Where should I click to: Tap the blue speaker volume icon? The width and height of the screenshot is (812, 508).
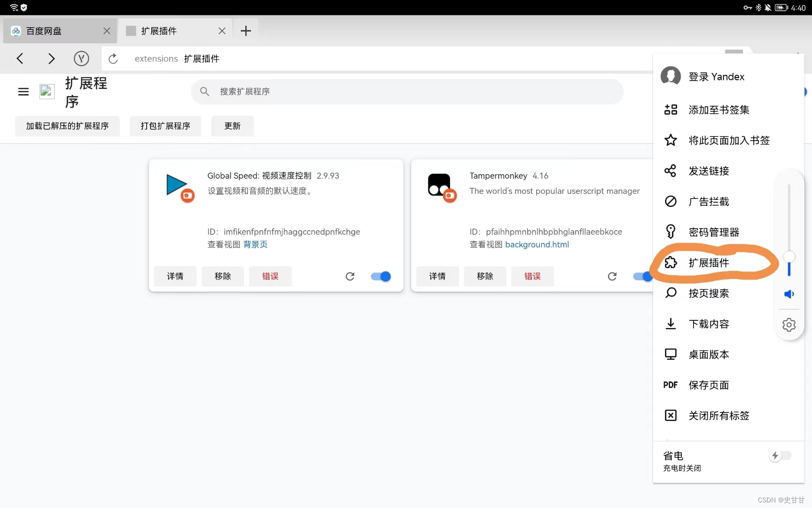[x=789, y=294]
